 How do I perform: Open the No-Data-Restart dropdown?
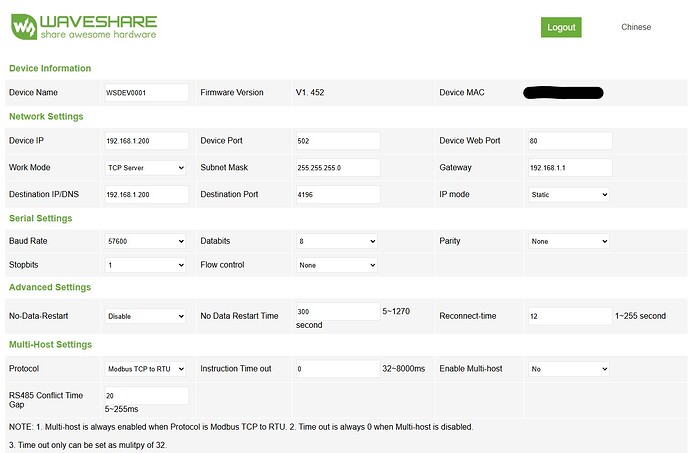[x=145, y=316]
